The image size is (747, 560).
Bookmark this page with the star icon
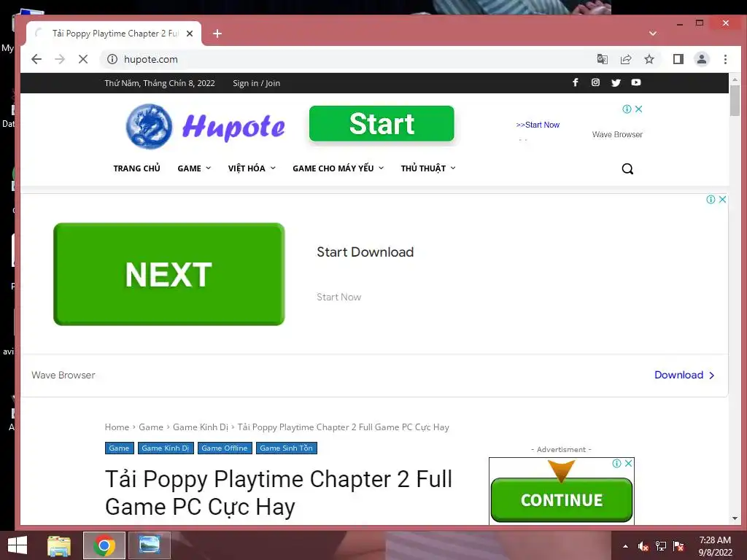tap(649, 59)
